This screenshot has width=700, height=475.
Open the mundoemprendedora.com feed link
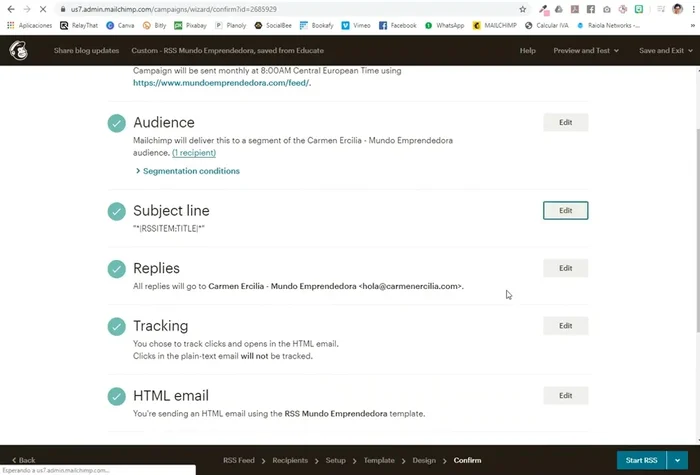[x=222, y=83]
